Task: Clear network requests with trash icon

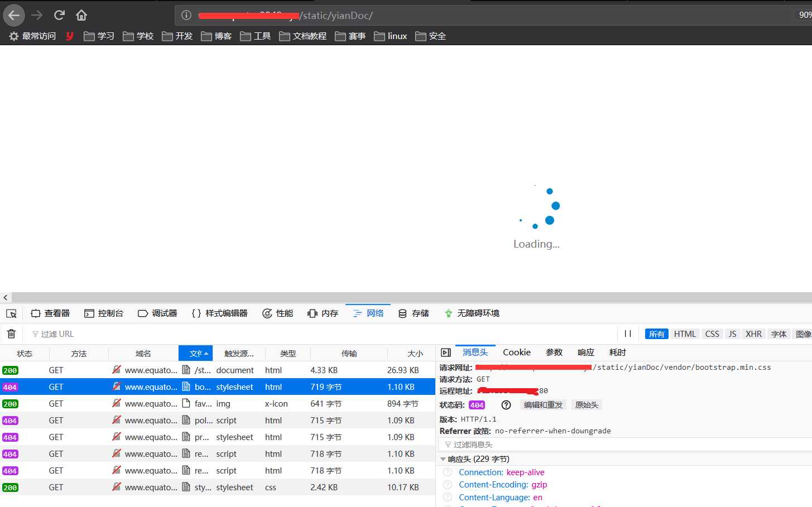Action: tap(11, 334)
